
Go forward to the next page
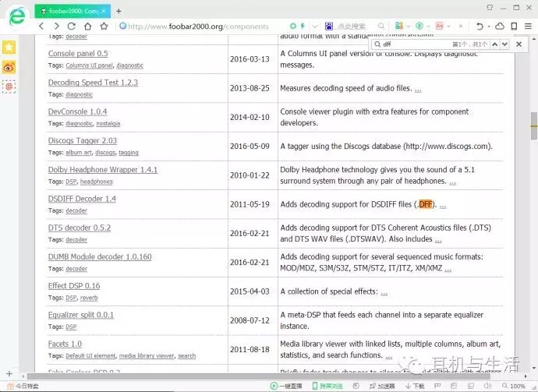click(57, 26)
